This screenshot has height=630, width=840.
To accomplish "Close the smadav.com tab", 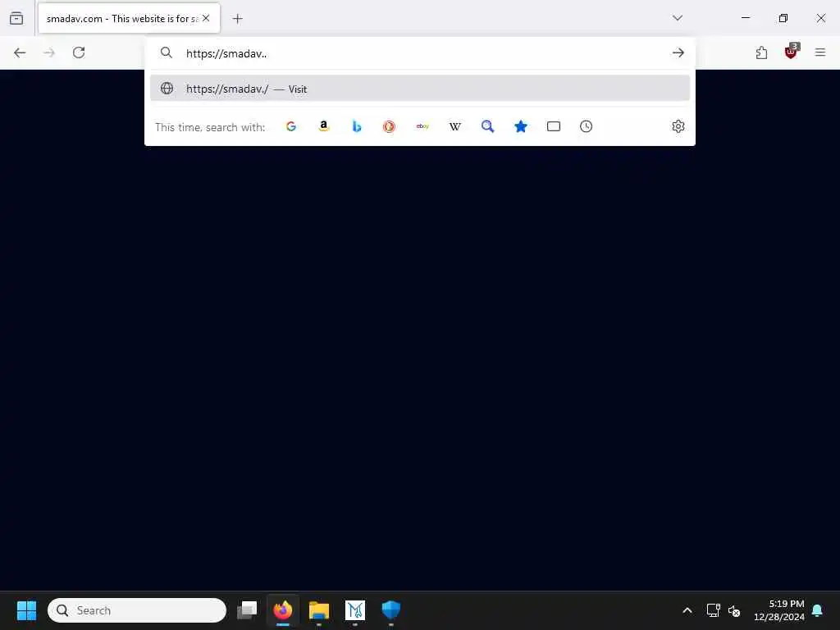I will pyautogui.click(x=206, y=18).
